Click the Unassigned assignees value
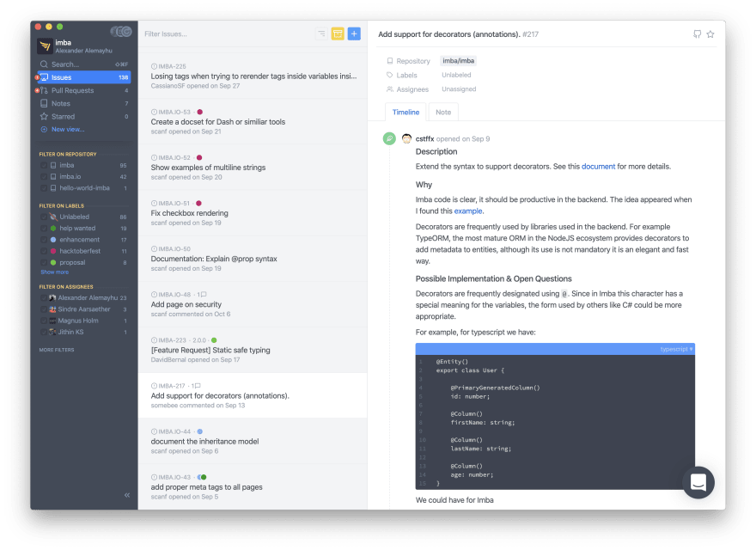756x550 pixels. pos(459,89)
